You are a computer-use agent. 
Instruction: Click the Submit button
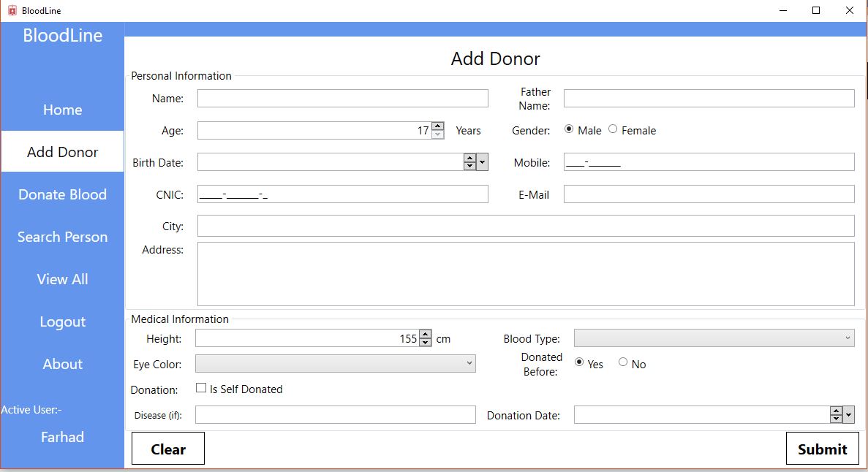pos(822,449)
